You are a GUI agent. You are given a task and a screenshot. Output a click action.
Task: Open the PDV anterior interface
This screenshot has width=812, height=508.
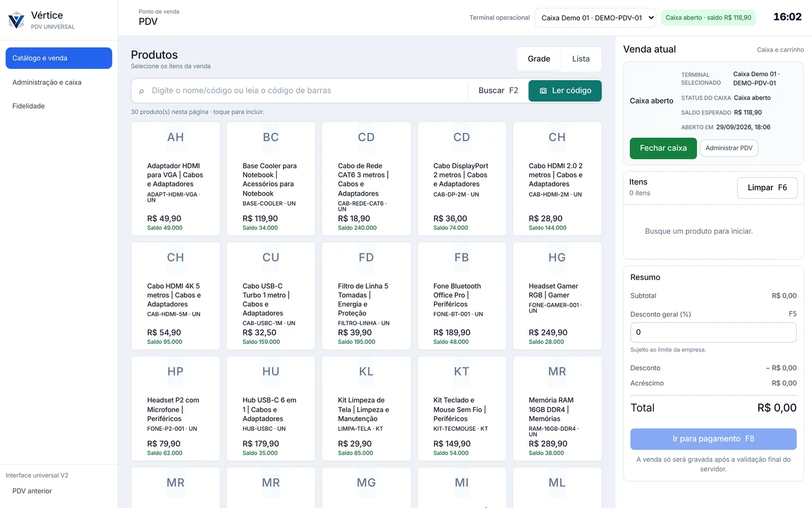(x=32, y=491)
